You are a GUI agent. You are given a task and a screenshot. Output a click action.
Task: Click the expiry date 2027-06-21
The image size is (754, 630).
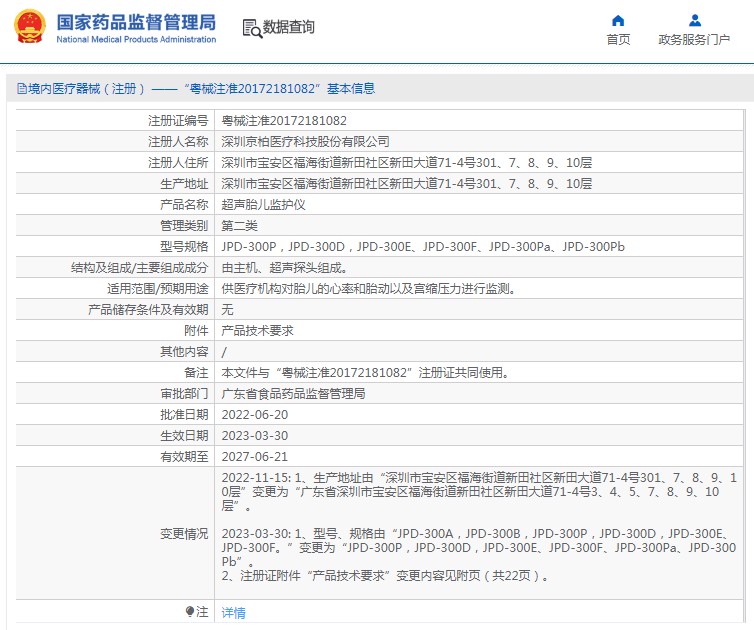(254, 456)
